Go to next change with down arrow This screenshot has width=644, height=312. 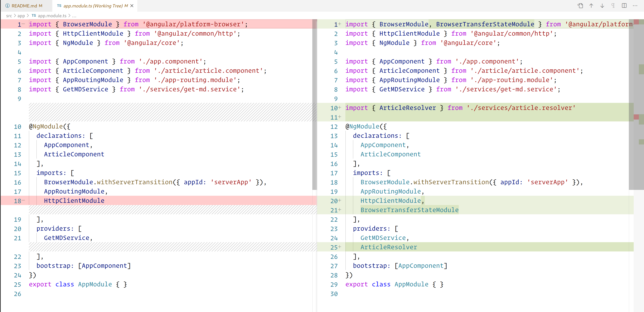602,6
